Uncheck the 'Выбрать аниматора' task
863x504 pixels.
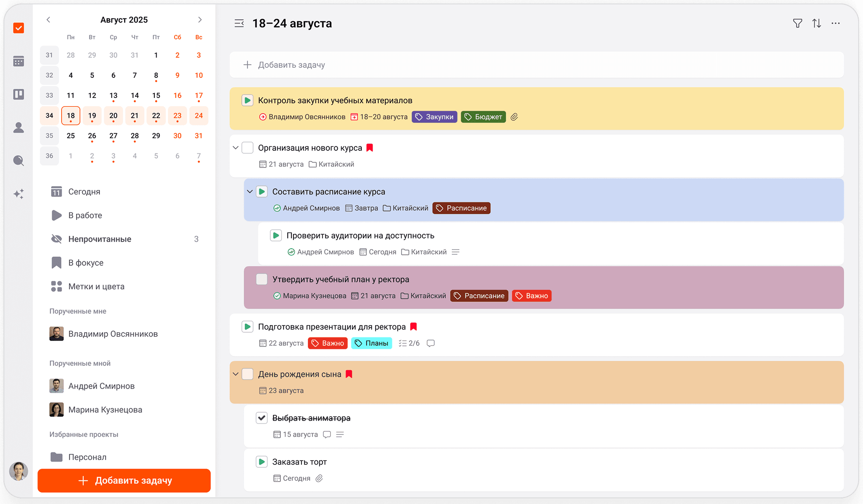pyautogui.click(x=262, y=418)
